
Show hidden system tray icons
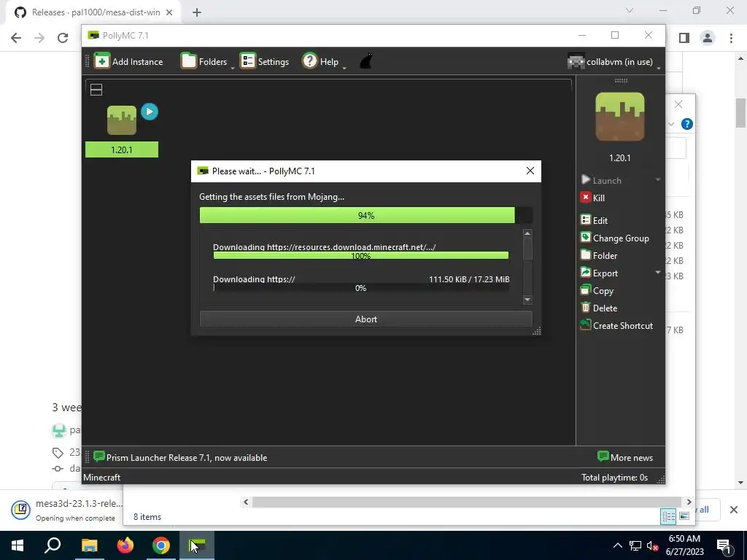(x=617, y=545)
